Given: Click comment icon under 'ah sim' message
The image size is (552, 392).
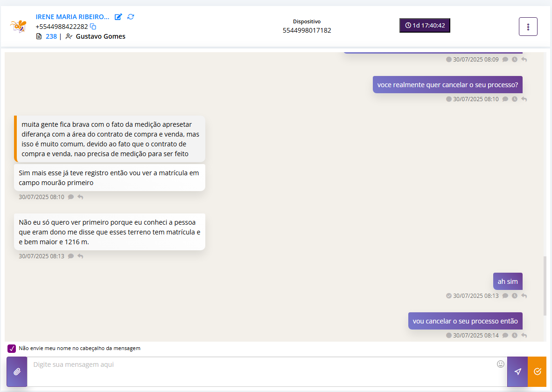Looking at the screenshot, I should (x=505, y=296).
